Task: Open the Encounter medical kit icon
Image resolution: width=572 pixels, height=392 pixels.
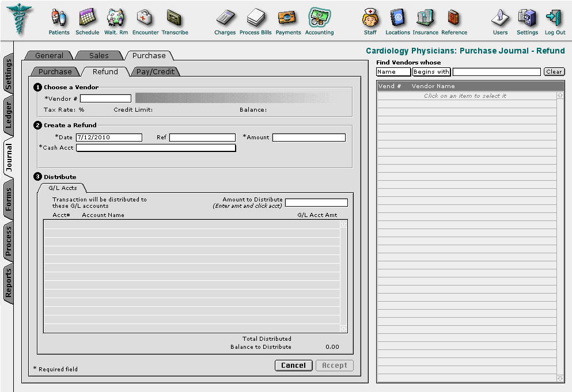Action: click(x=145, y=17)
